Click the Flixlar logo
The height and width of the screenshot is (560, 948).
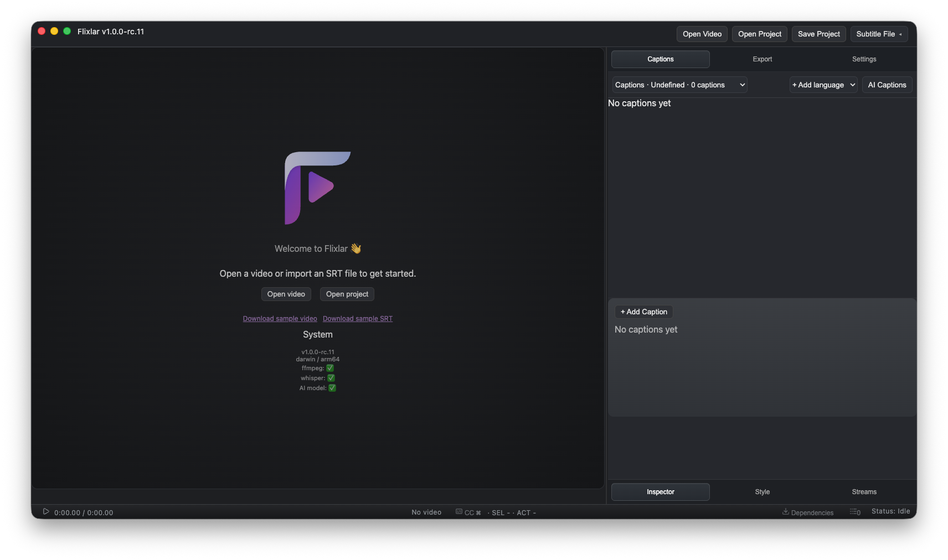[x=317, y=188]
